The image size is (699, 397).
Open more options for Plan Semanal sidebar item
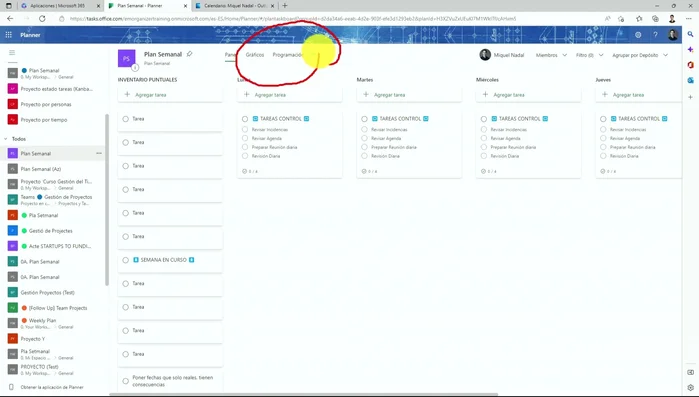[x=99, y=153]
